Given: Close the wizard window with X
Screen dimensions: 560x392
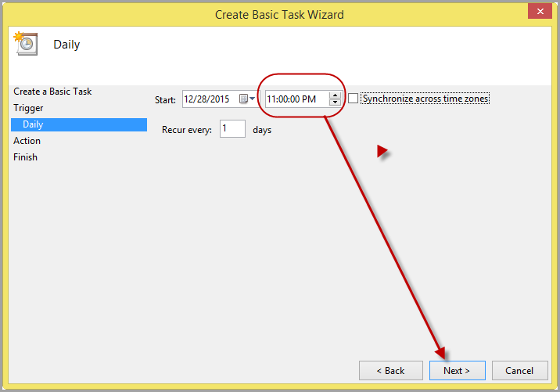Looking at the screenshot, I should click(x=540, y=12).
